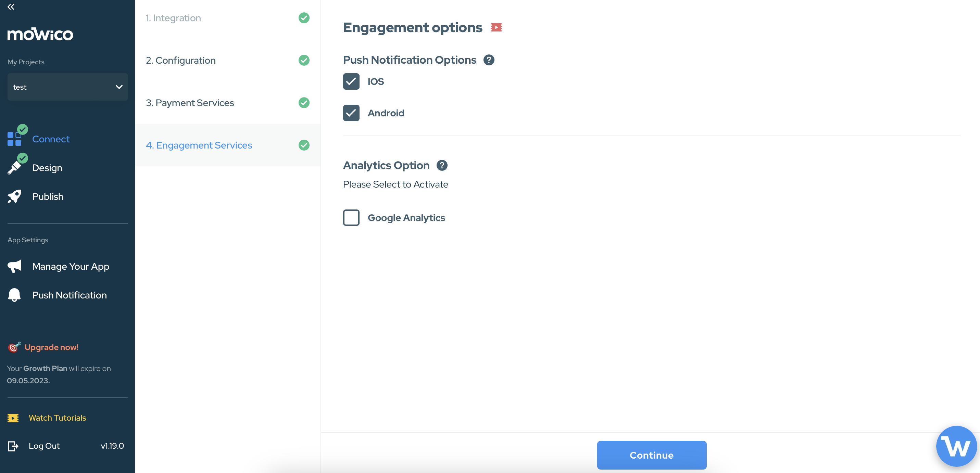Click the Watch Tutorials icon

[13, 418]
